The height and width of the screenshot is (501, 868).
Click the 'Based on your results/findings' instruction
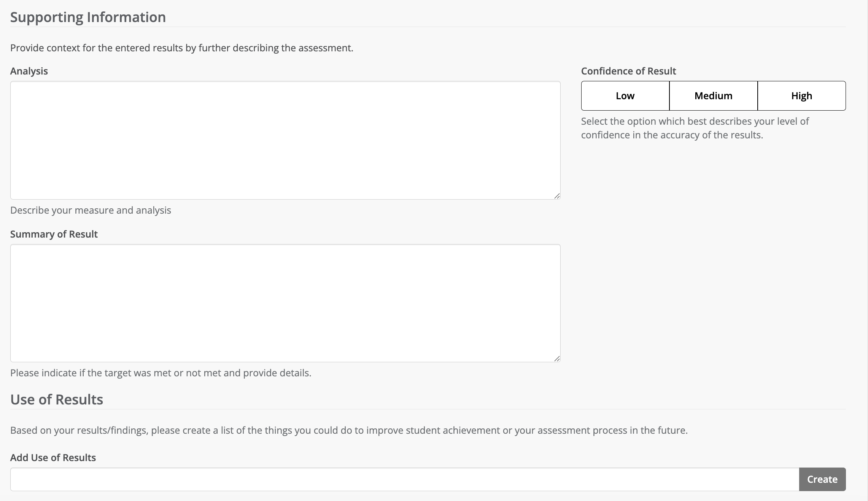(349, 430)
